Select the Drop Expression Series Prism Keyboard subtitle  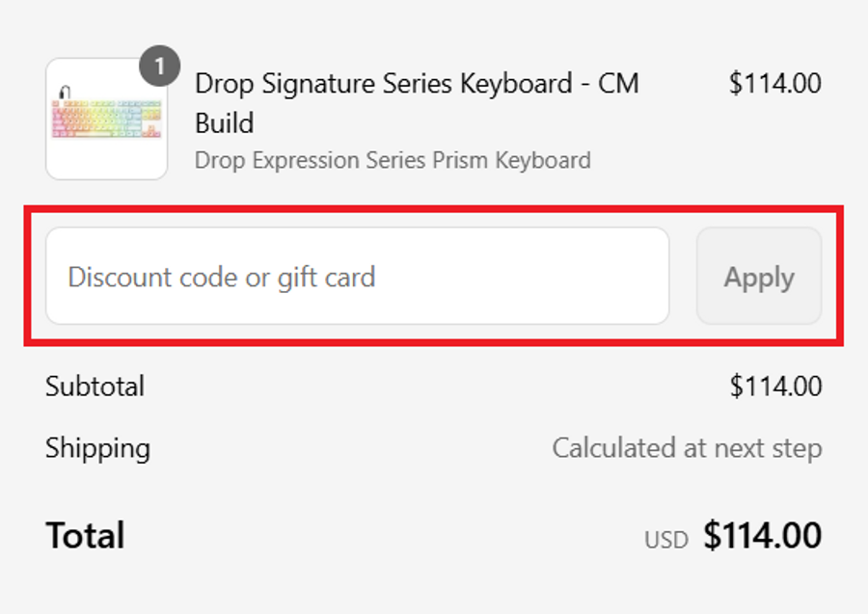(393, 159)
